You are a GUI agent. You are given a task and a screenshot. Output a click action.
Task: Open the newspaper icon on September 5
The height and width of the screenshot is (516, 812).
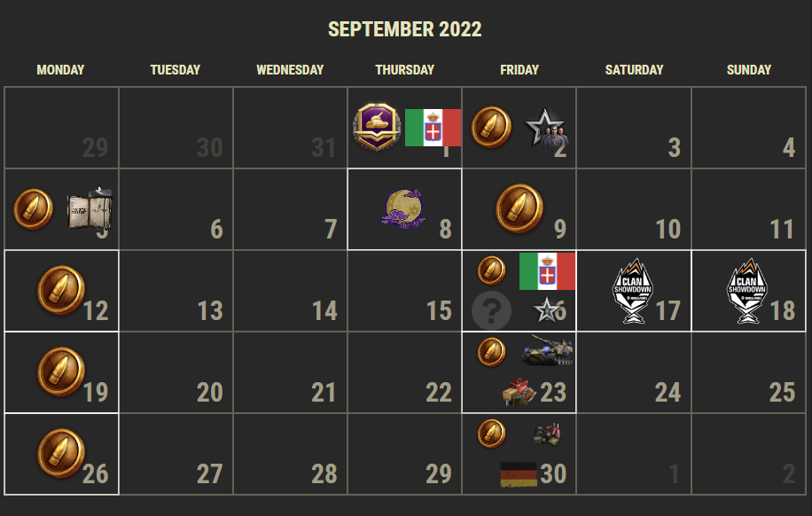point(90,208)
